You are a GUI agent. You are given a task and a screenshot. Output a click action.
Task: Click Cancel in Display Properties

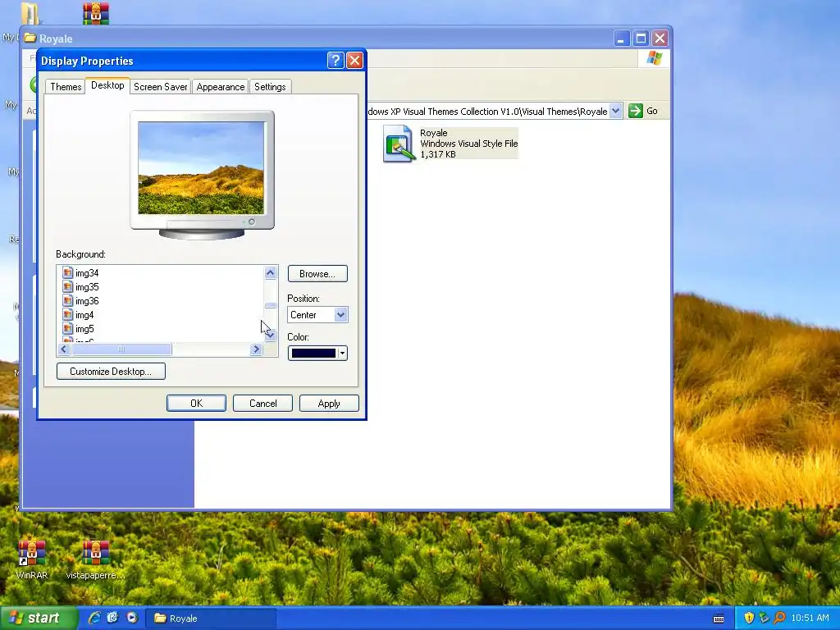pyautogui.click(x=262, y=404)
